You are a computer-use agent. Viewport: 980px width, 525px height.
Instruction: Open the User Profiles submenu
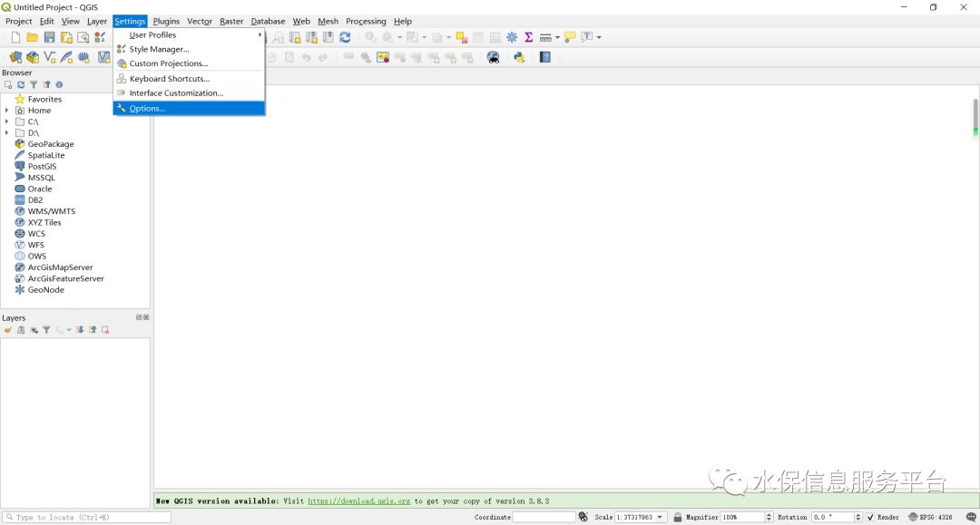pos(189,35)
